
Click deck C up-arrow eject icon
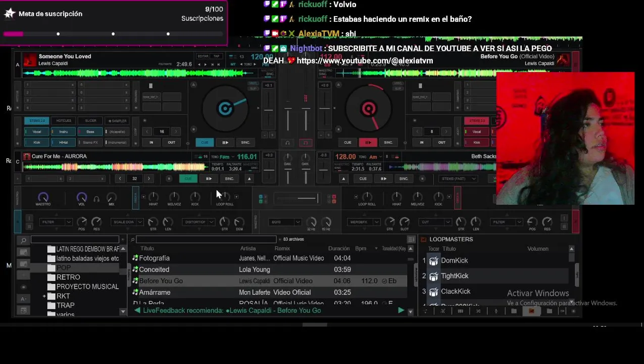pyautogui.click(x=249, y=178)
